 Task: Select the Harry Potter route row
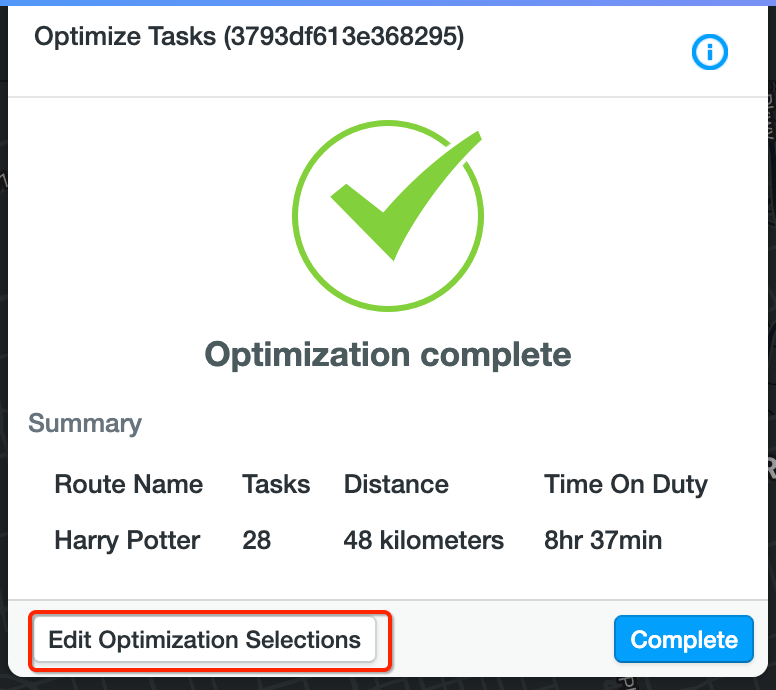[x=127, y=541]
